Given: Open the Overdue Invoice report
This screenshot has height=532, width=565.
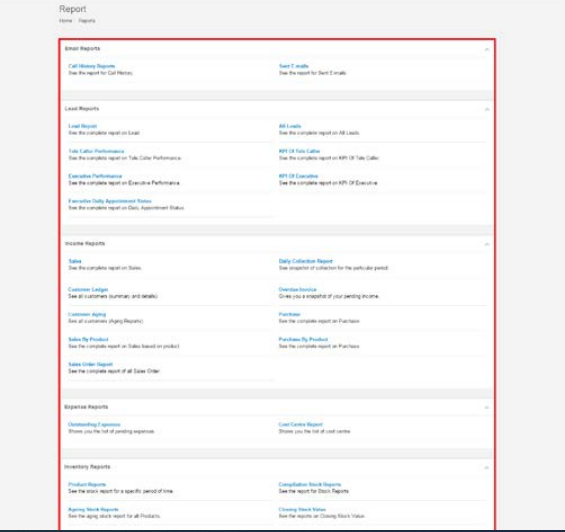Looking at the screenshot, I should click(x=297, y=289).
